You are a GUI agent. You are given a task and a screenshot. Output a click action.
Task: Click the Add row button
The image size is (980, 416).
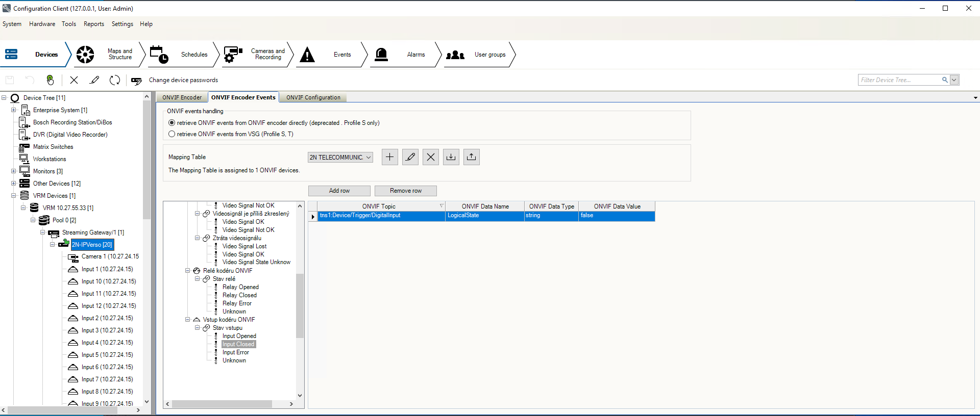pyautogui.click(x=339, y=191)
